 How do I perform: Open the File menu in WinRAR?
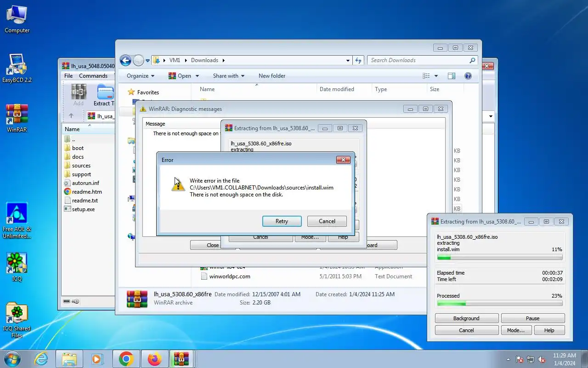(x=68, y=76)
